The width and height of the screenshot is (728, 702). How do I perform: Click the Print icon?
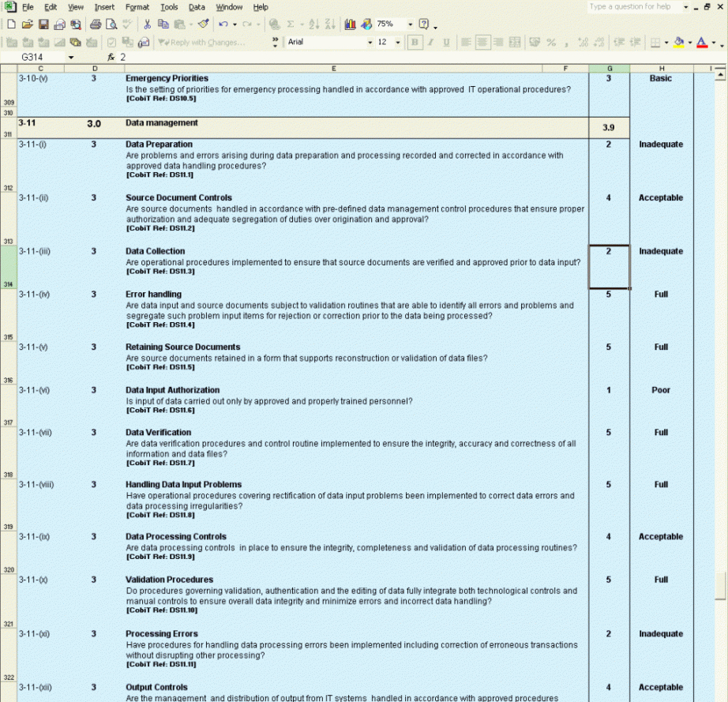(96, 24)
